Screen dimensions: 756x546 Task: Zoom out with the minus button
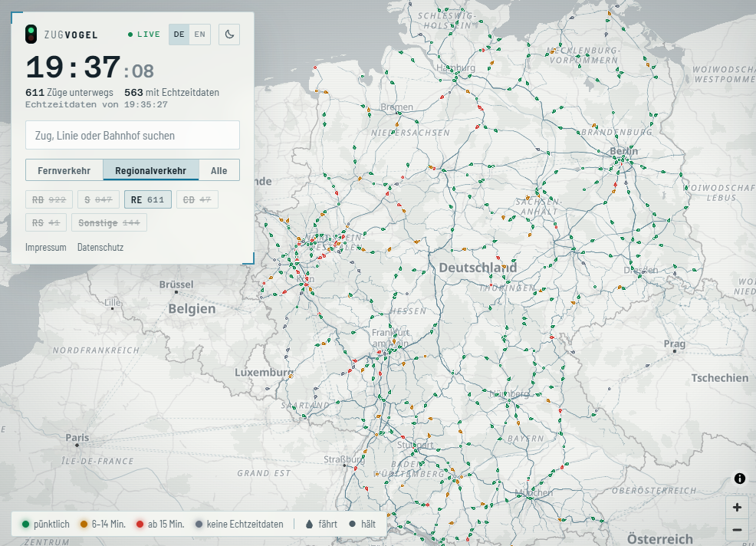[x=737, y=530]
